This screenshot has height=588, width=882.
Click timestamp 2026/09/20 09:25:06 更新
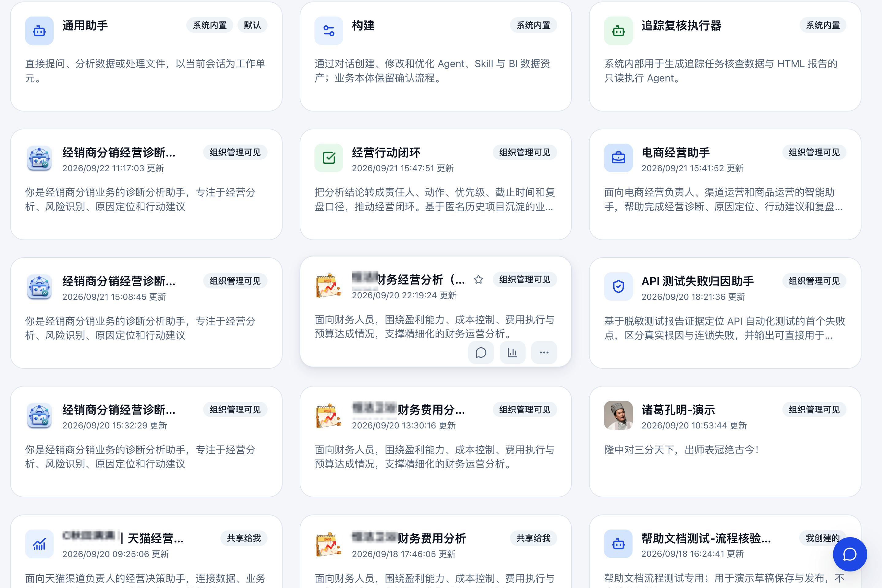point(116,554)
